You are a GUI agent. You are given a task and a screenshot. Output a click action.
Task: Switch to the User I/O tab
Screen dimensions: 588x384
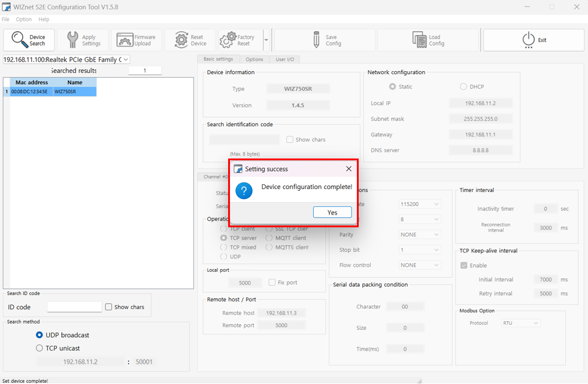pyautogui.click(x=284, y=59)
